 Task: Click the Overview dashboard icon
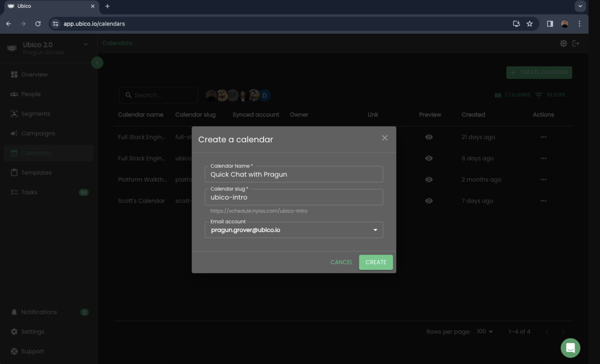coord(14,74)
